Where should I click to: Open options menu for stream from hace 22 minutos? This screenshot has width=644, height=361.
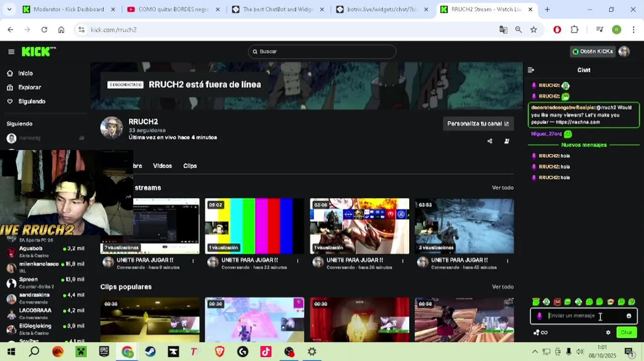pos(298,261)
